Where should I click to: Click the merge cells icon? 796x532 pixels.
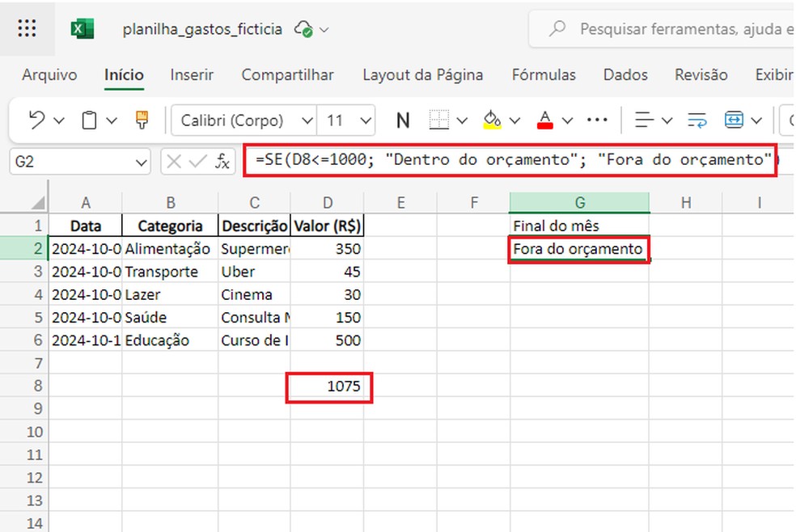click(x=734, y=120)
